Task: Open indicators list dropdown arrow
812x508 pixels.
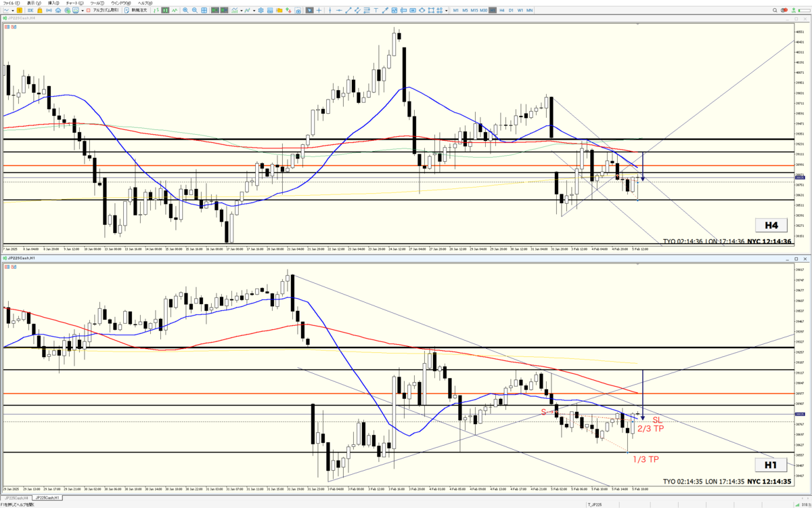Action: click(x=242, y=10)
